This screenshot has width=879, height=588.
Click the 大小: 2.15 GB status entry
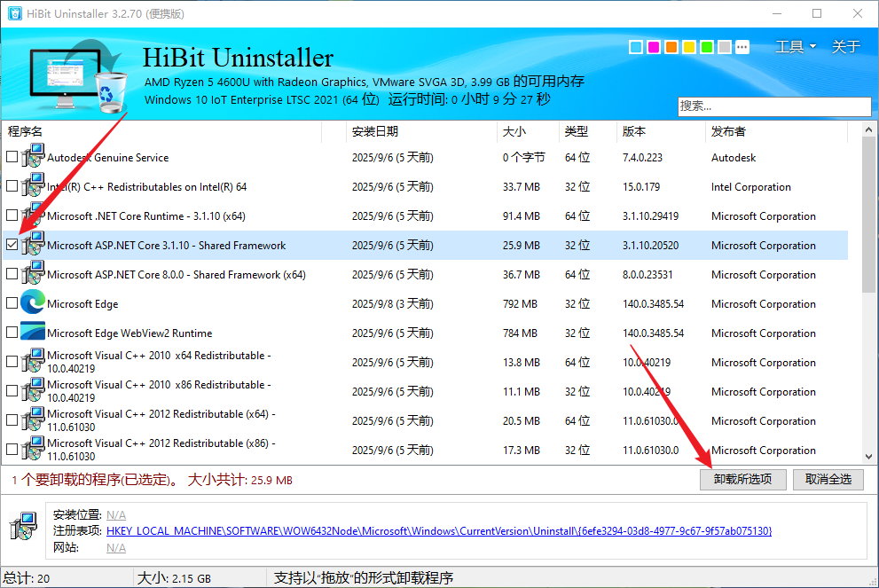pos(175,578)
